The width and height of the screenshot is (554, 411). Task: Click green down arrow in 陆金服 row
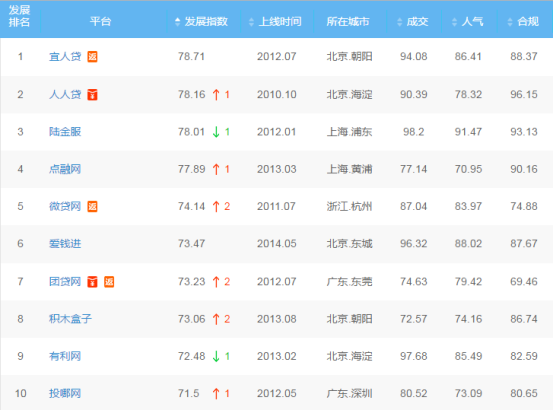click(x=216, y=132)
